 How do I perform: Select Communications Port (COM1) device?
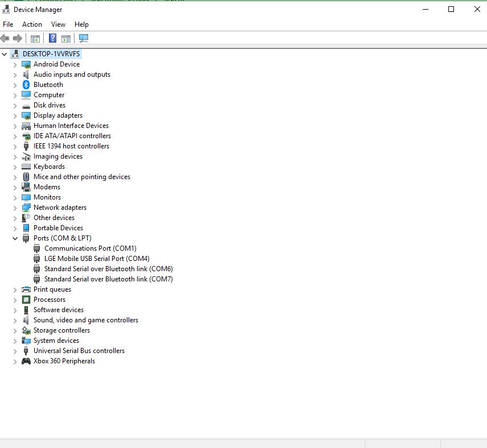click(x=90, y=248)
